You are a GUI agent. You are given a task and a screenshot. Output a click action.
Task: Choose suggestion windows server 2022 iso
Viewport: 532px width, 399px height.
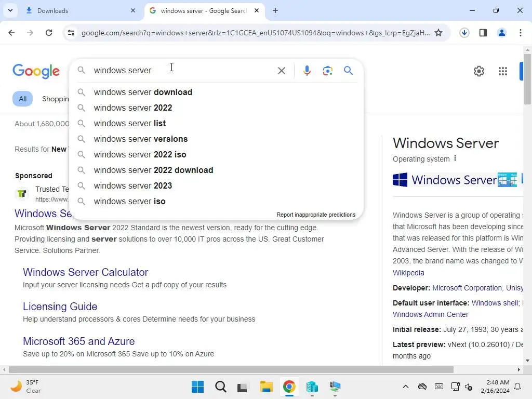coord(217,155)
